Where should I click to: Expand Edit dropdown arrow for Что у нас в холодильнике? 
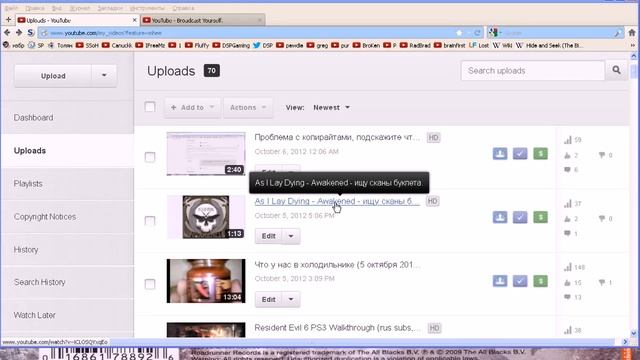pos(291,300)
